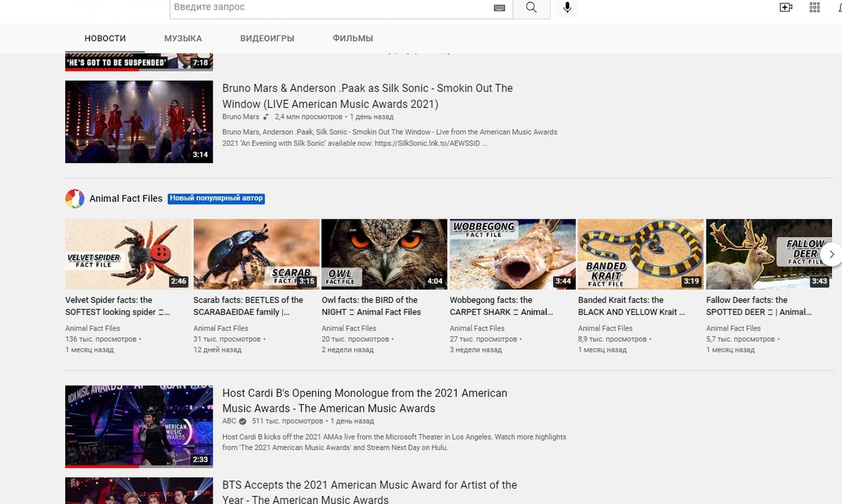Click Cardi B video description text
The height and width of the screenshot is (504, 842).
tap(394, 442)
